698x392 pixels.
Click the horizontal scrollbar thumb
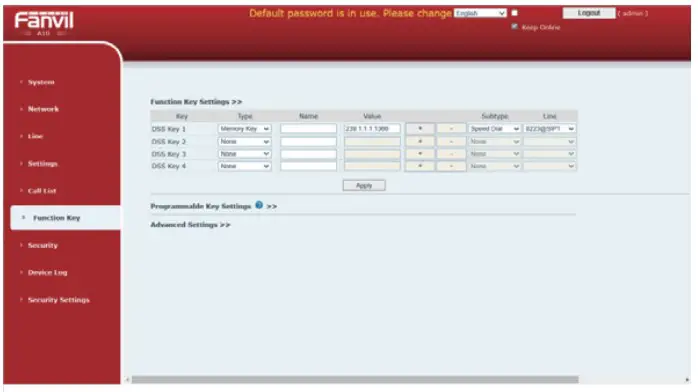point(355,380)
